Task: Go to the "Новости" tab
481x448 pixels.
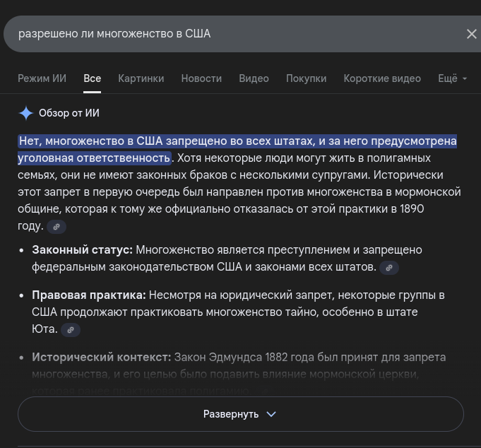Action: coord(201,78)
